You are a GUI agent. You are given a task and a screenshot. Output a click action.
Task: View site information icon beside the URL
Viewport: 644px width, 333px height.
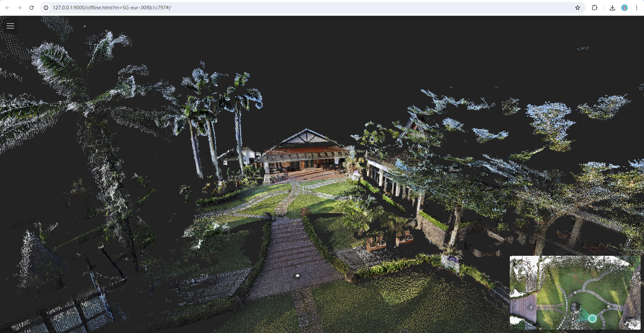(46, 8)
